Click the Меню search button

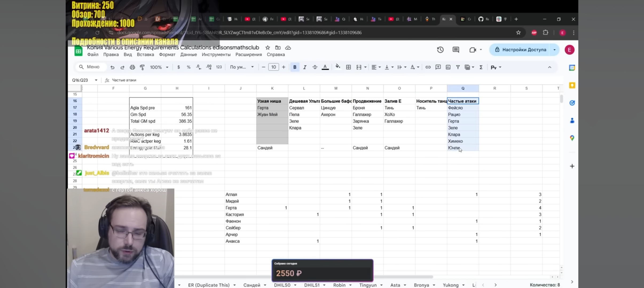90,67
